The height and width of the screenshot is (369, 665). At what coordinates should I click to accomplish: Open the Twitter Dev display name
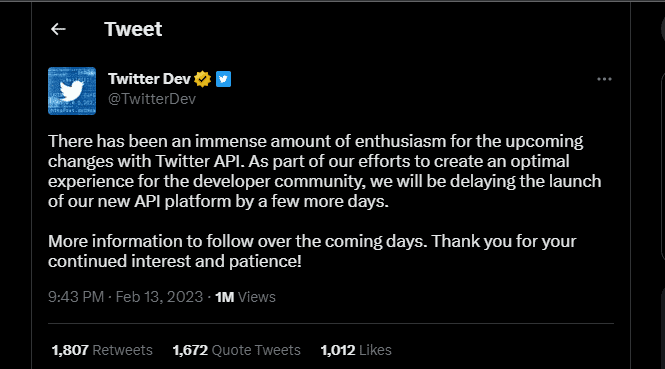149,79
